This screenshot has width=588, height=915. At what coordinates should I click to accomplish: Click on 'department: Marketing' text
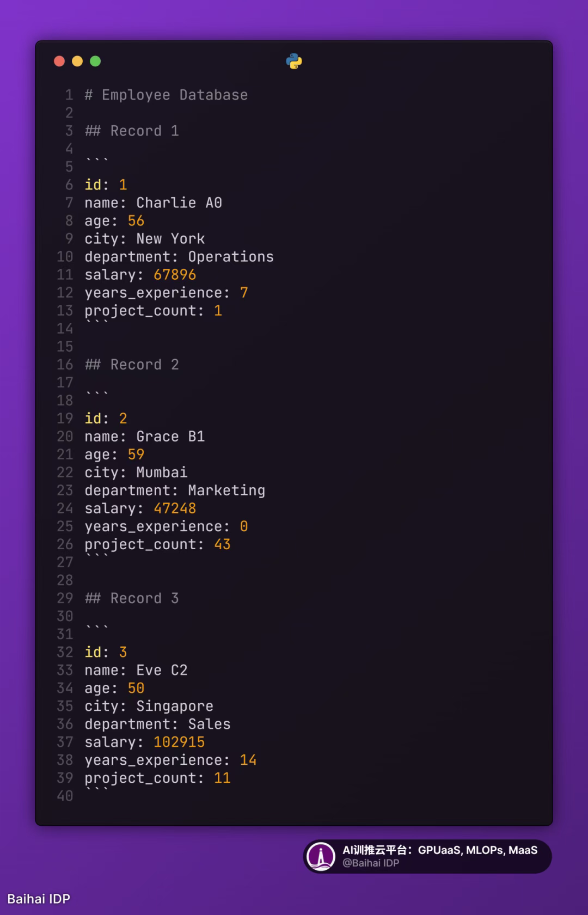click(x=175, y=490)
